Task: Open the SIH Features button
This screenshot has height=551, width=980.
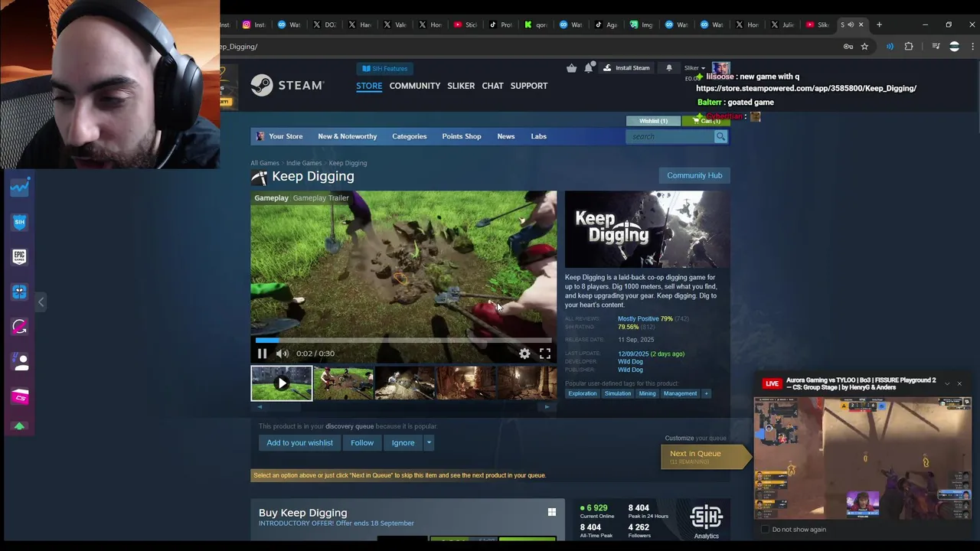Action: click(384, 68)
